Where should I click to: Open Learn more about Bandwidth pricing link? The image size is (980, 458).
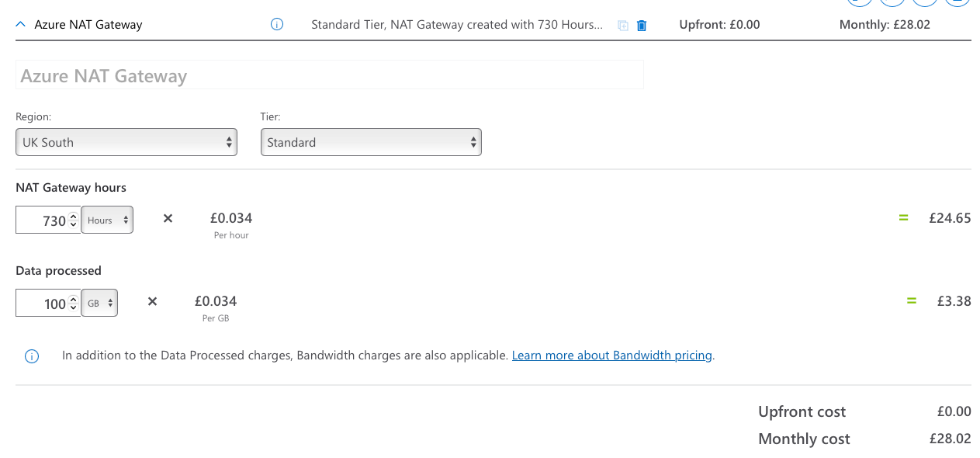pyautogui.click(x=611, y=356)
